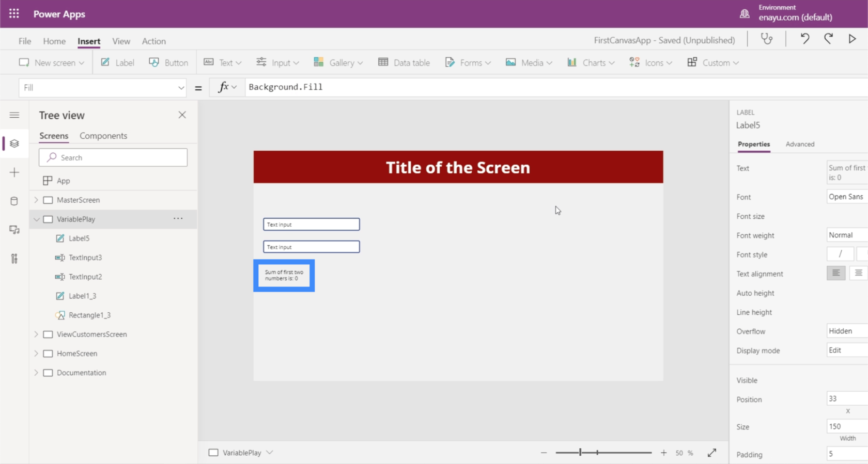This screenshot has height=464, width=868.
Task: Redo the last action
Action: [829, 39]
